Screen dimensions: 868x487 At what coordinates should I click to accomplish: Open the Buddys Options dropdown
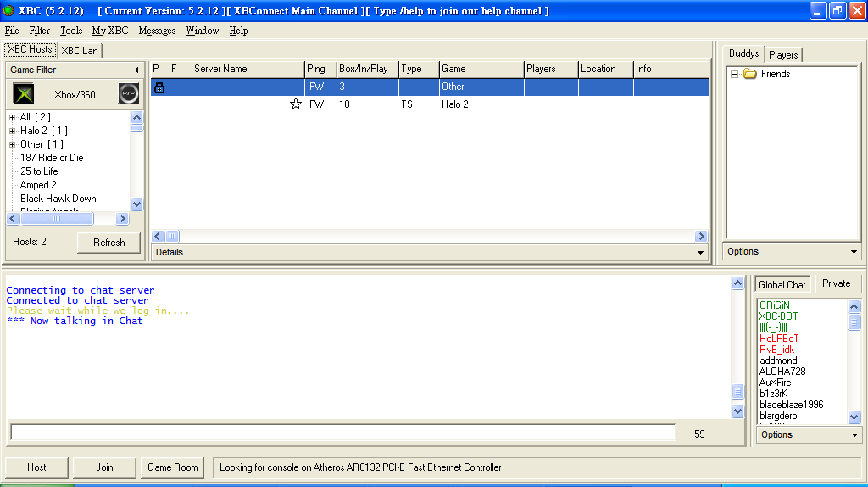point(854,252)
